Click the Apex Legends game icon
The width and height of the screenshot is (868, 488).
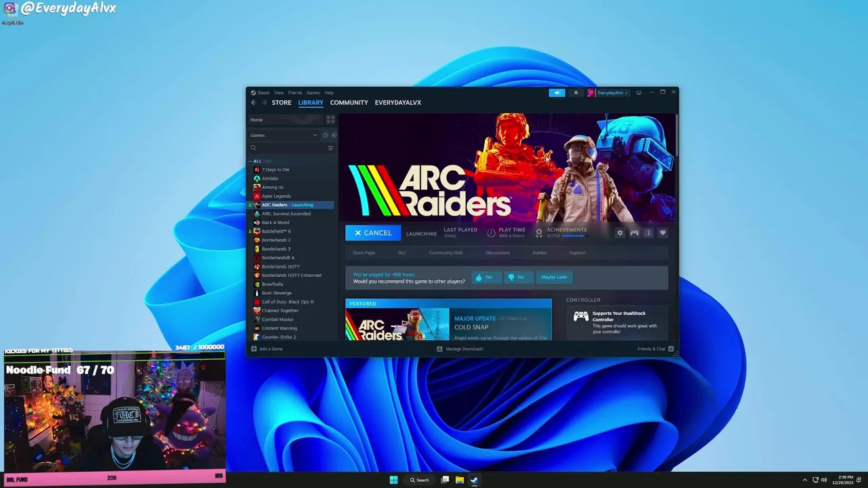(257, 196)
